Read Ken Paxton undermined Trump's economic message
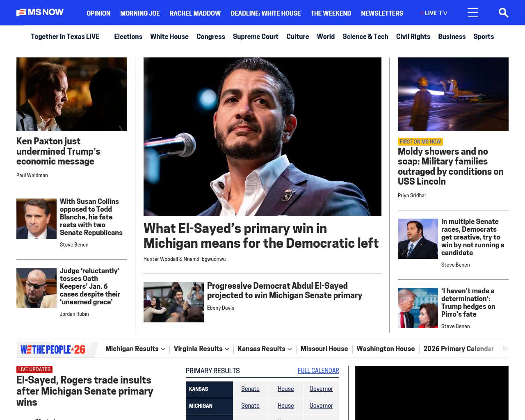This screenshot has height=420, width=525. click(x=58, y=151)
